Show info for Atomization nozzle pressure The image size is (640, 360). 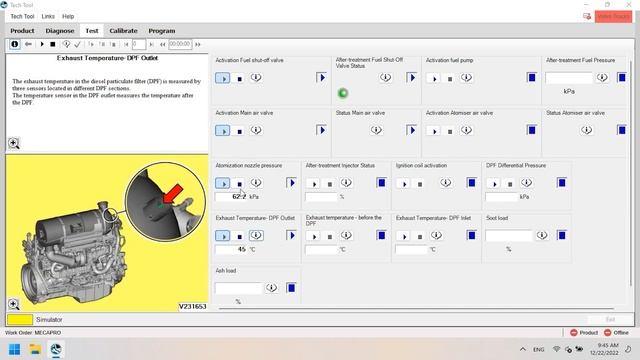256,182
